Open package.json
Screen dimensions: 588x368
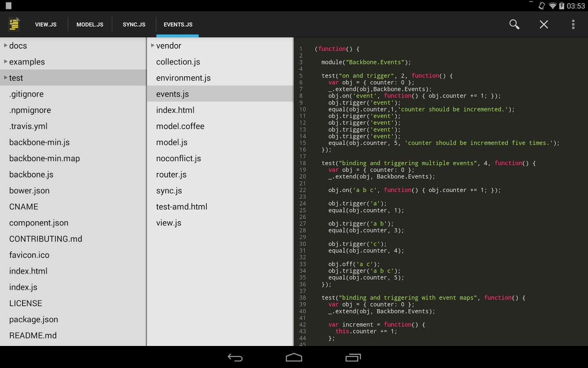click(33, 319)
